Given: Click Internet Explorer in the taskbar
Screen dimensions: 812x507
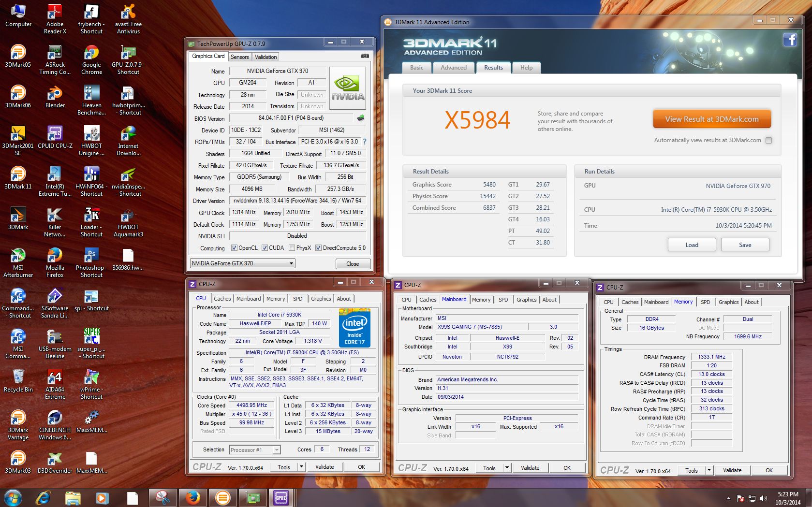Looking at the screenshot, I should click(x=43, y=497).
